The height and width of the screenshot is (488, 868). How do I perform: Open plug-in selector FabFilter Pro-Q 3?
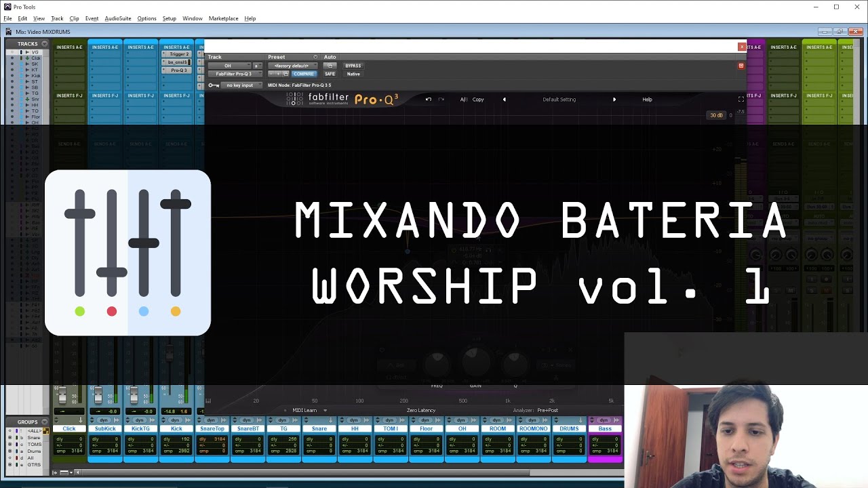pos(235,74)
